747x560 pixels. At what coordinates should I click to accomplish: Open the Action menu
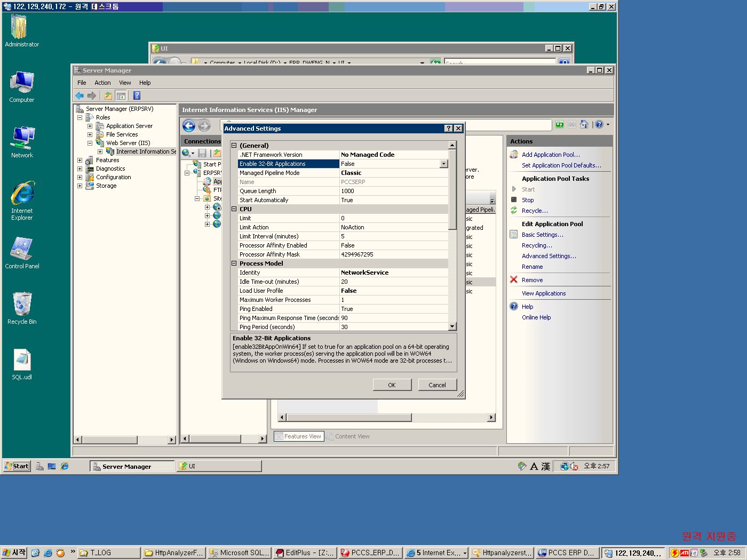click(x=102, y=83)
